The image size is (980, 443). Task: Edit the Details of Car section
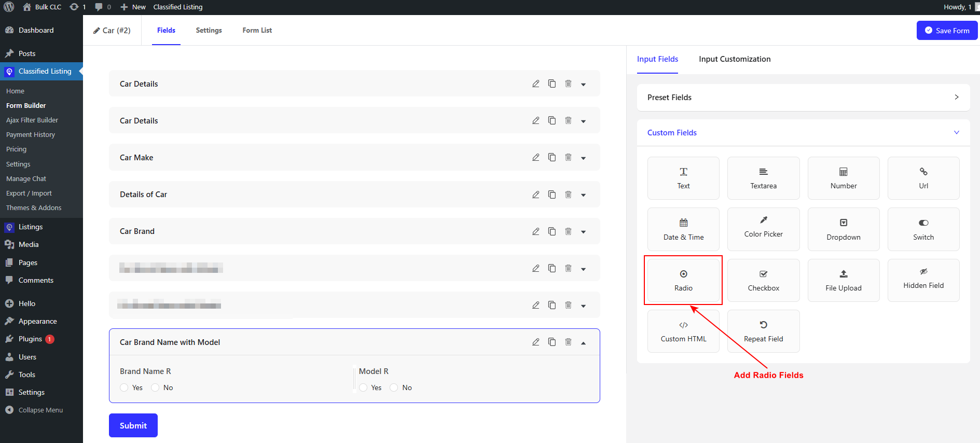(x=536, y=195)
